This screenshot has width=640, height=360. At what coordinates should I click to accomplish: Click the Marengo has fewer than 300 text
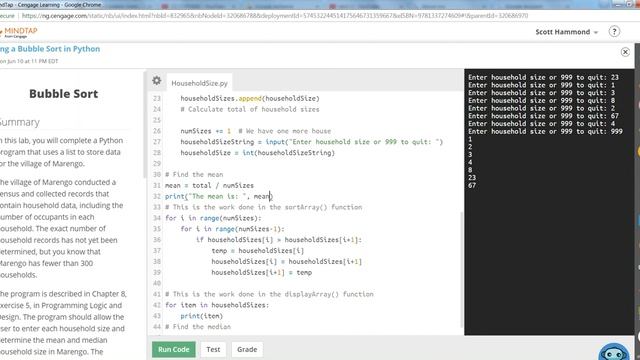point(46,263)
